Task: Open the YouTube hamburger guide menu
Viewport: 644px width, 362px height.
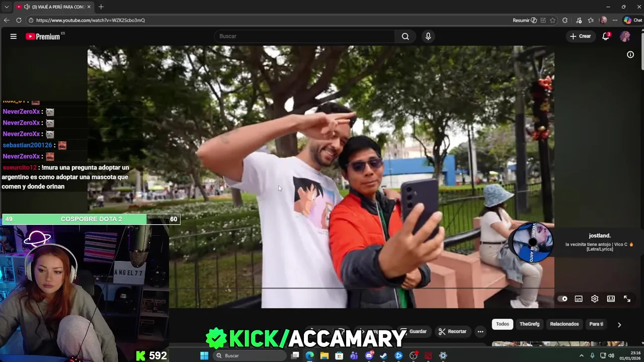Action: (14, 36)
